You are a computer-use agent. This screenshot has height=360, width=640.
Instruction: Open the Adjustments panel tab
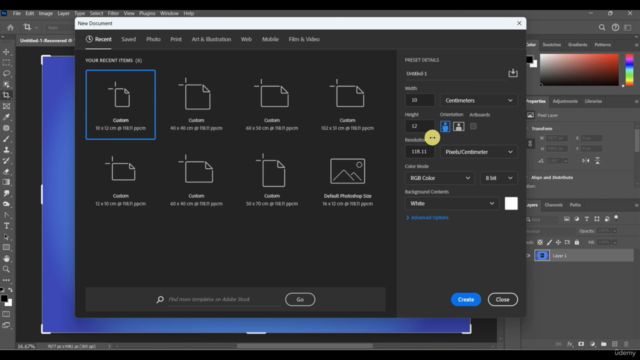(x=565, y=101)
